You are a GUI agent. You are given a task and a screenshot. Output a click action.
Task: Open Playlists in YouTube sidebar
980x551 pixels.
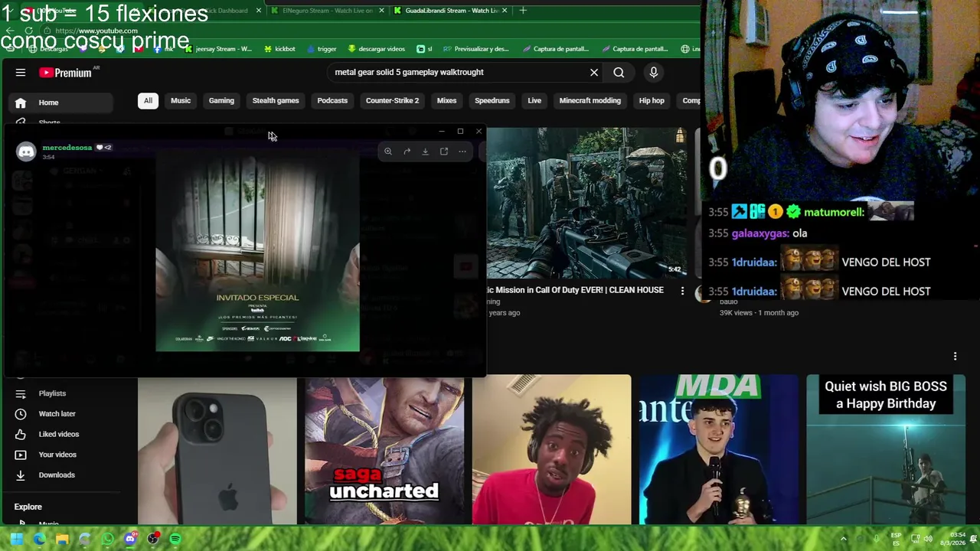click(52, 393)
